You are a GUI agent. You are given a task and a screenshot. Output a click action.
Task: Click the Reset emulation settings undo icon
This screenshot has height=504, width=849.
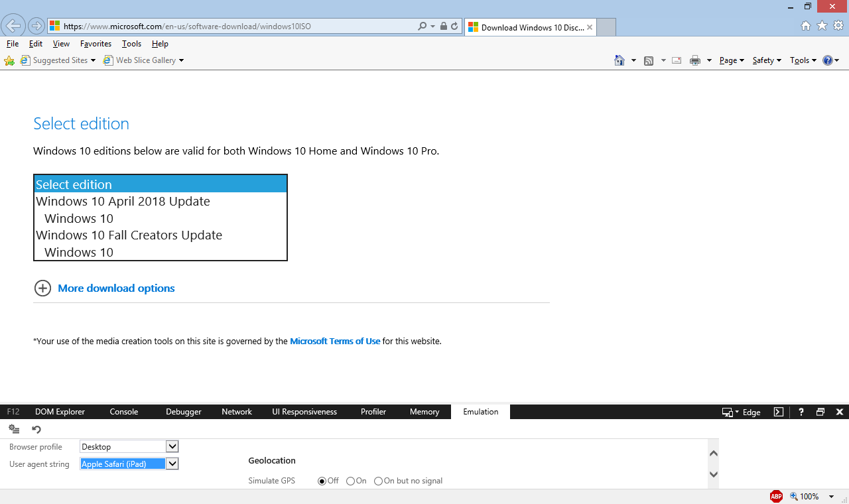(36, 429)
